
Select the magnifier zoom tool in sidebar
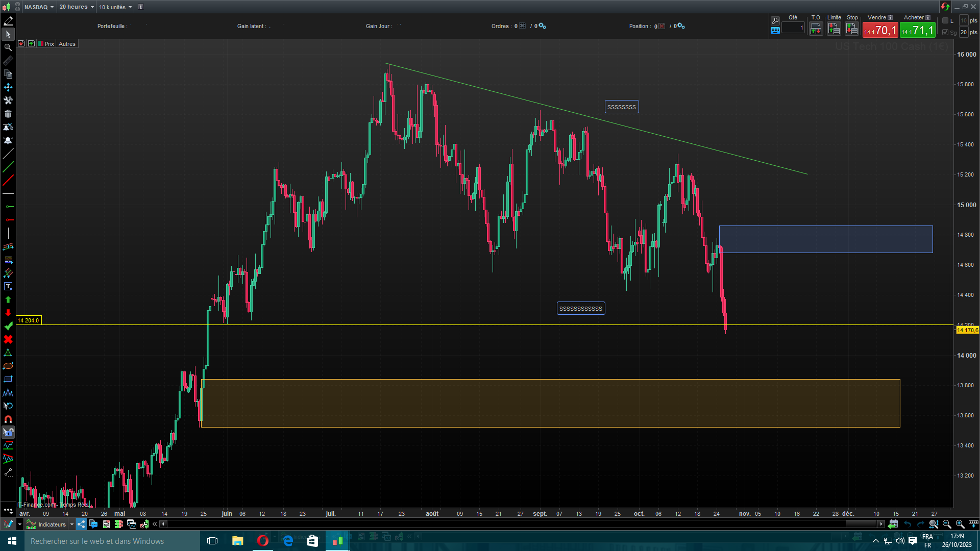8,47
